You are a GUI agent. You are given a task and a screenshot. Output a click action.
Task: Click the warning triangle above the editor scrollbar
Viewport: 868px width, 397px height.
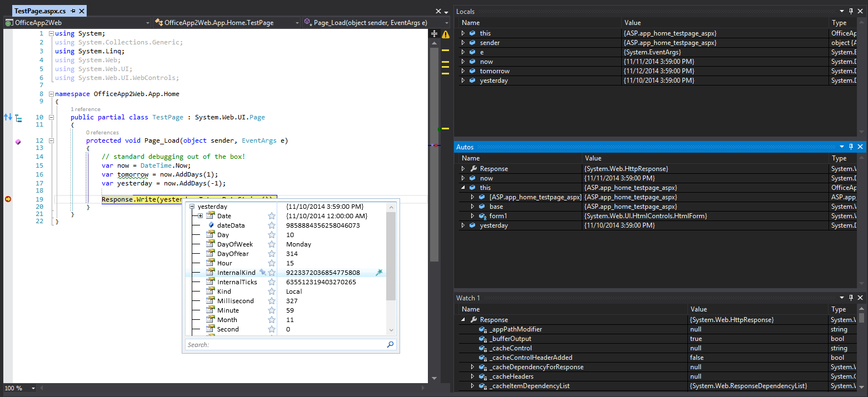tap(445, 34)
